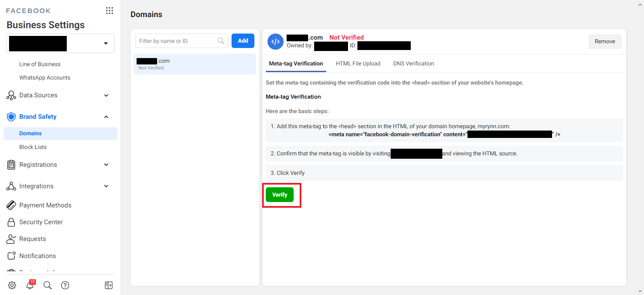Open the business account dropdown
644x295 pixels.
point(60,43)
